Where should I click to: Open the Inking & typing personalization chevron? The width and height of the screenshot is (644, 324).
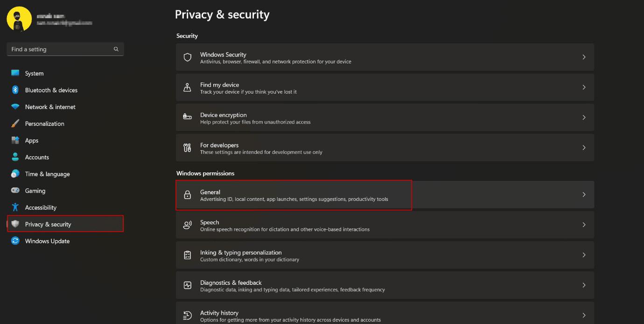pos(584,255)
